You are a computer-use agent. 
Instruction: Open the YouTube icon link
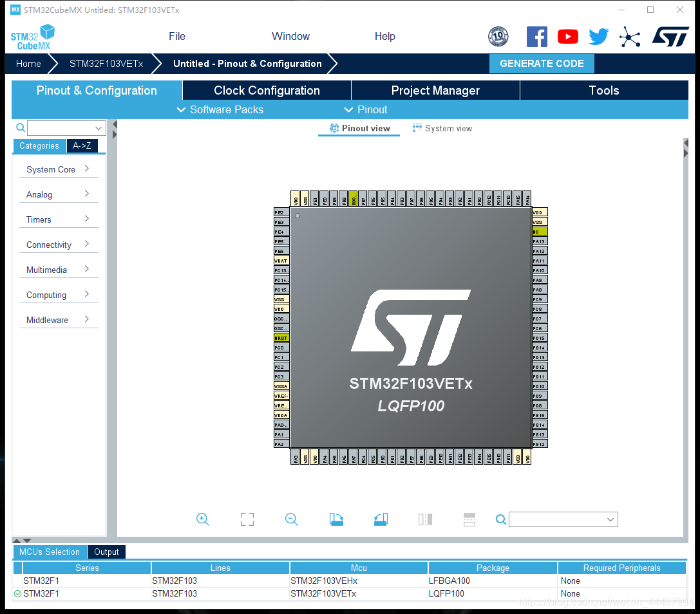(x=568, y=37)
